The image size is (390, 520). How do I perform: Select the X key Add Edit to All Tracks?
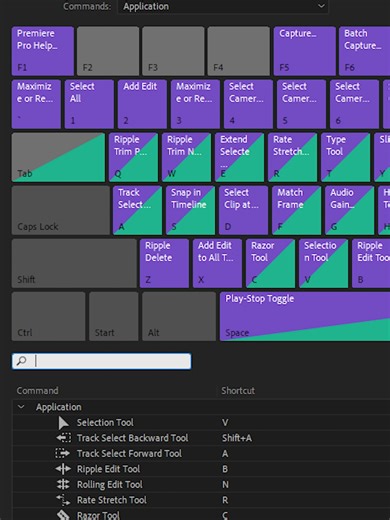(x=217, y=263)
